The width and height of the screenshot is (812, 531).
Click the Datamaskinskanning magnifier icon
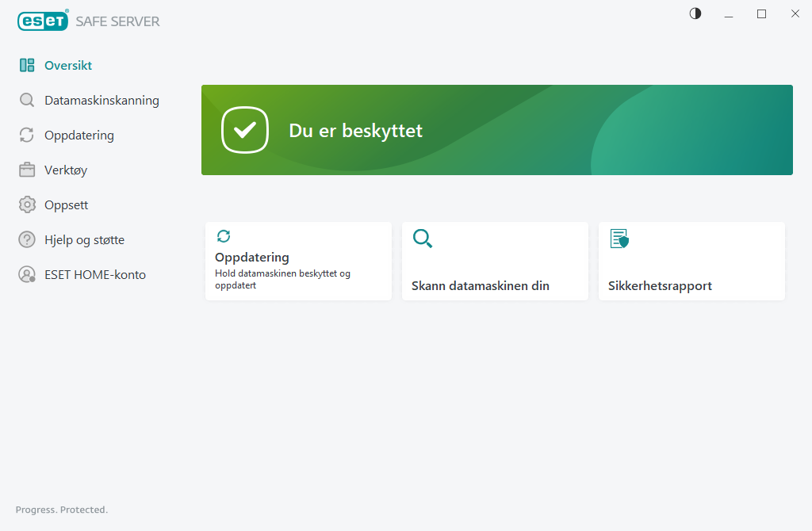click(27, 101)
